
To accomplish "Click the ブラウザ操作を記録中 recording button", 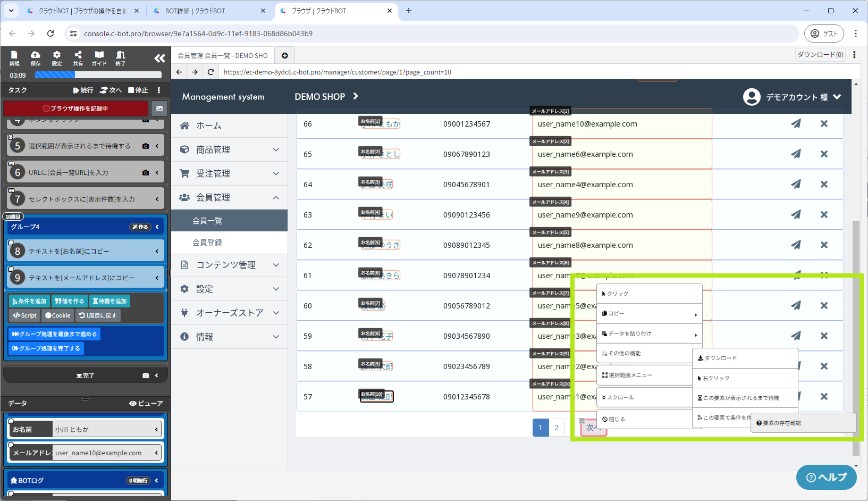I will [75, 108].
